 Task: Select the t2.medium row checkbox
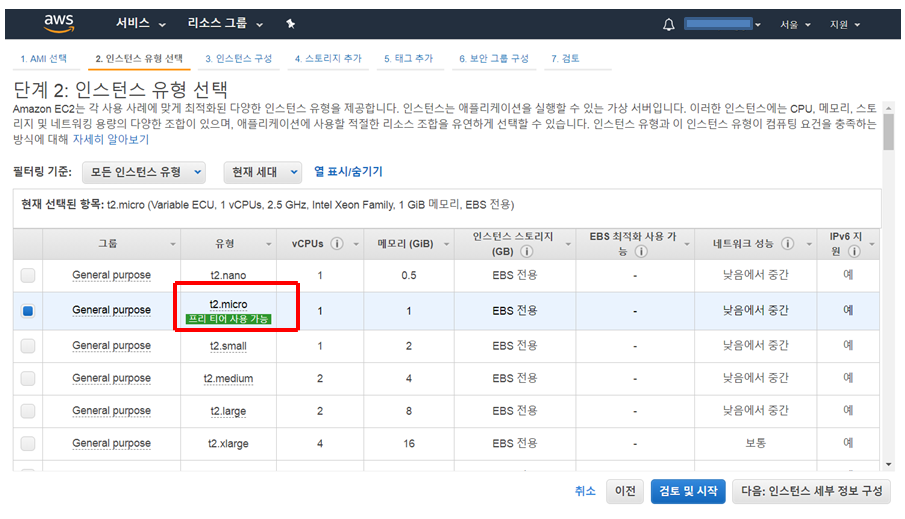click(28, 378)
